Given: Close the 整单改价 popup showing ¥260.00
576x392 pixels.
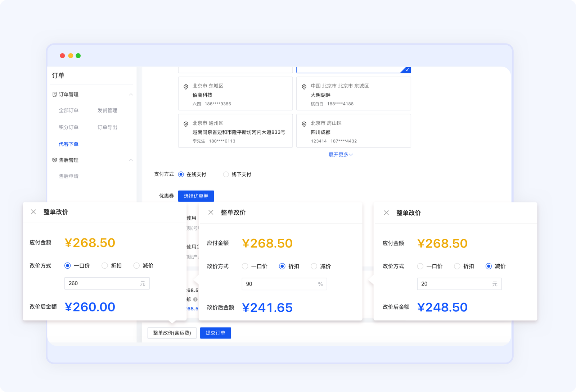Looking at the screenshot, I should tap(33, 212).
